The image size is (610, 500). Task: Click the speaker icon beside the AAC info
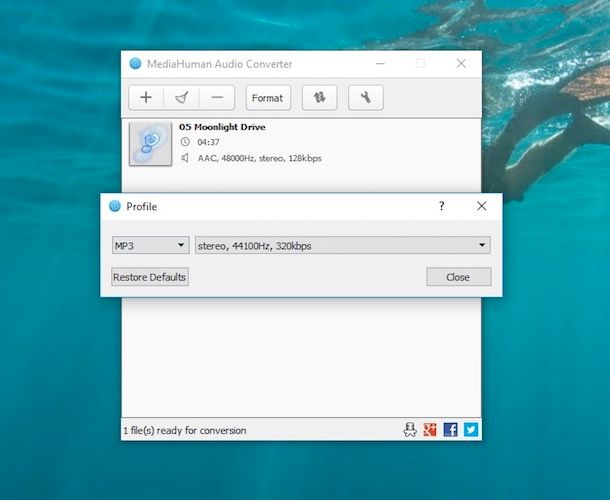(x=185, y=158)
